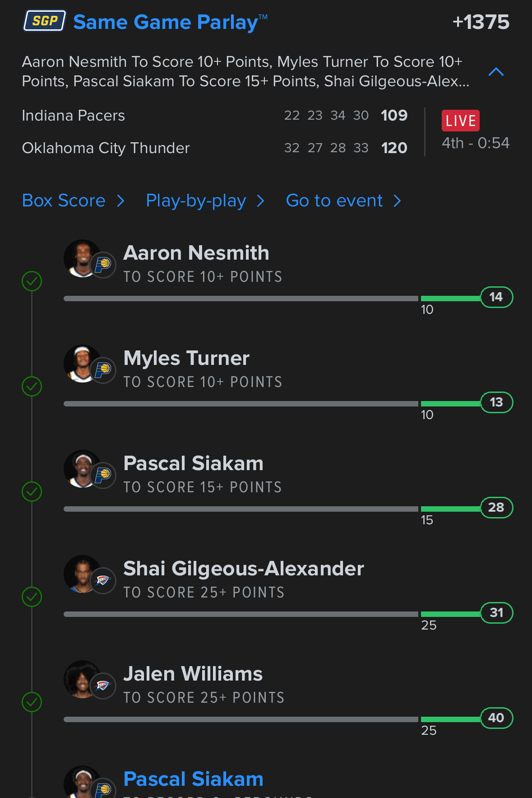This screenshot has height=798, width=532.
Task: Open the Play-by-play link
Action: tap(196, 201)
